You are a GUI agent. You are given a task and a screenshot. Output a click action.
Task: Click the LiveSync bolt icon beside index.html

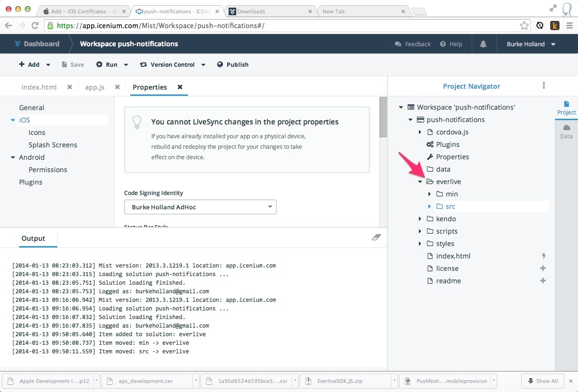(x=543, y=256)
